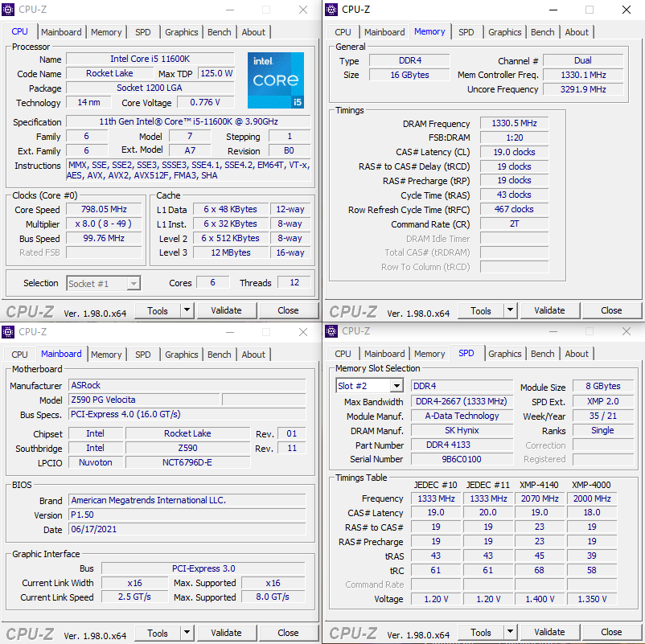Click the Core Speed value 798.05 MHz
The width and height of the screenshot is (645, 644).
[104, 209]
